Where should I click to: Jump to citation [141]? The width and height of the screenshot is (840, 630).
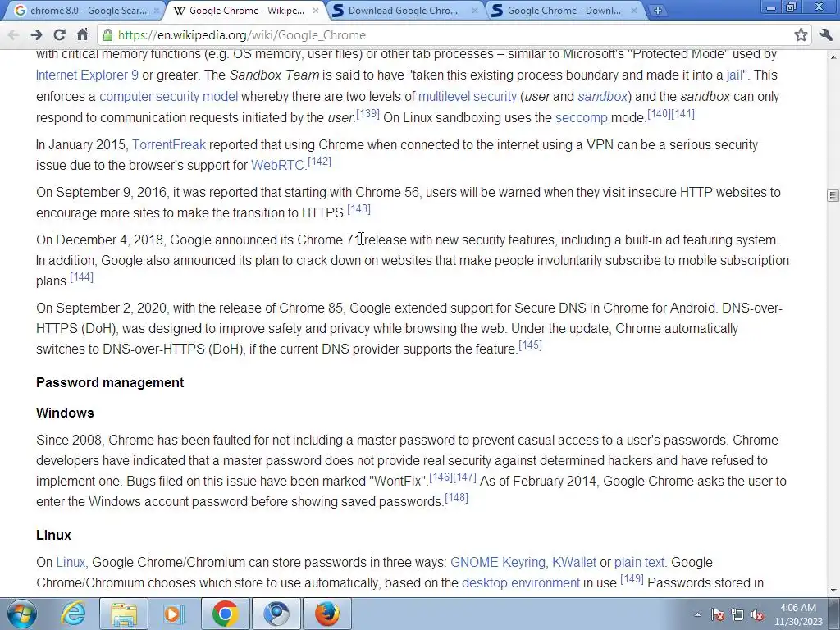click(x=683, y=113)
